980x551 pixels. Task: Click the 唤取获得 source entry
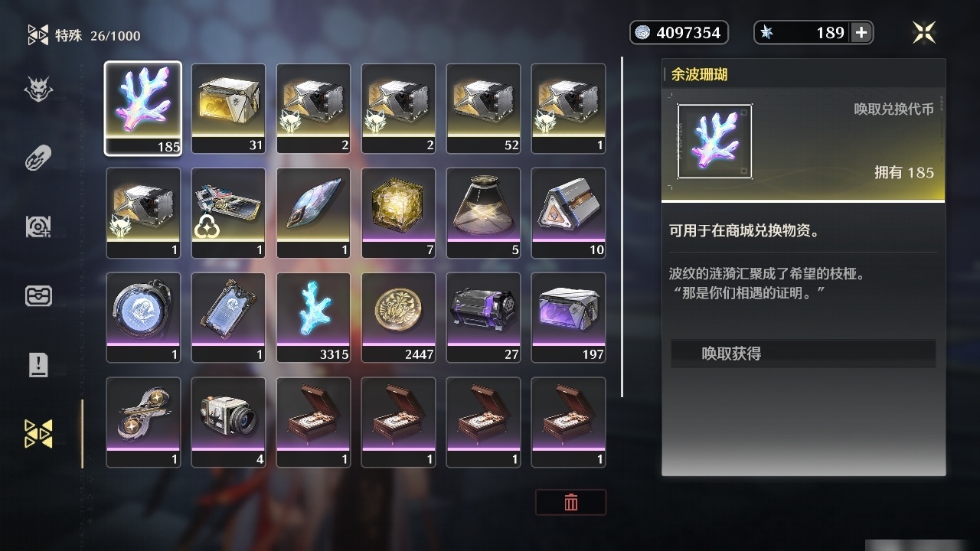pos(803,354)
